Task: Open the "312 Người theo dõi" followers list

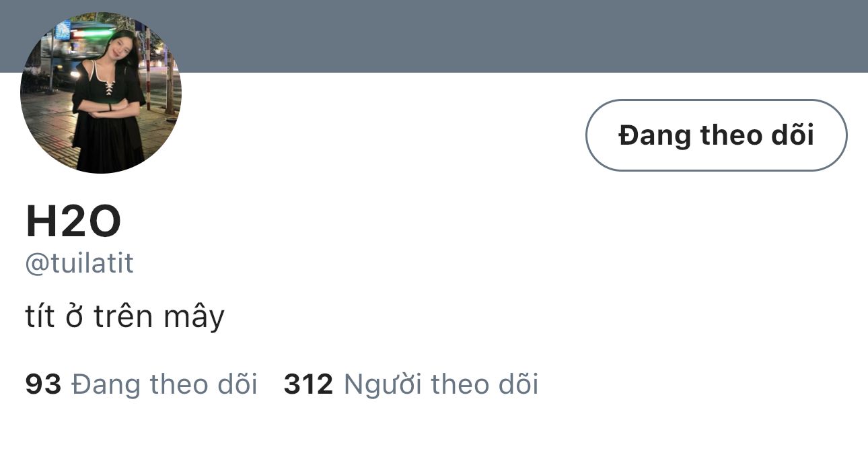Action: tap(410, 384)
